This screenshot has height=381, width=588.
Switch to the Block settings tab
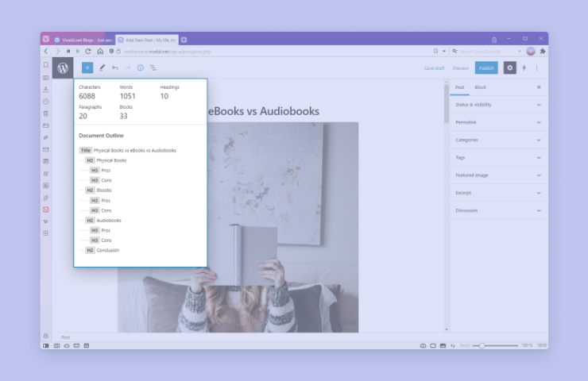[481, 87]
